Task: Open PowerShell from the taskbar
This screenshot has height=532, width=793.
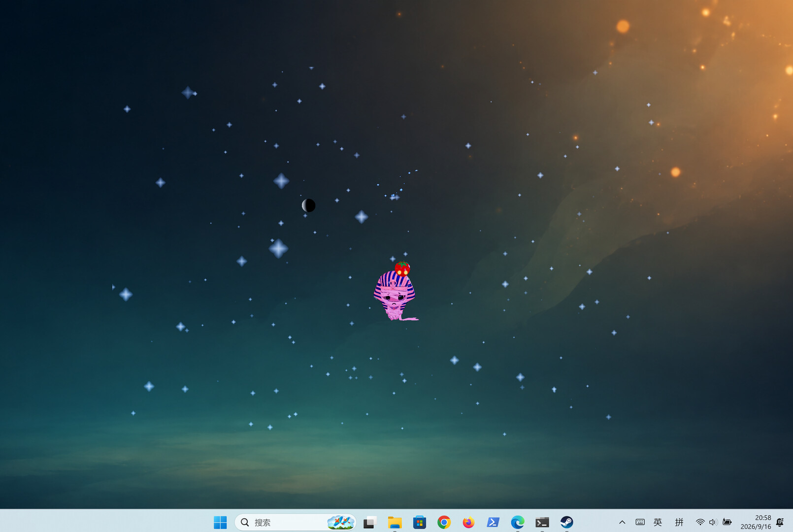Action: pos(493,522)
